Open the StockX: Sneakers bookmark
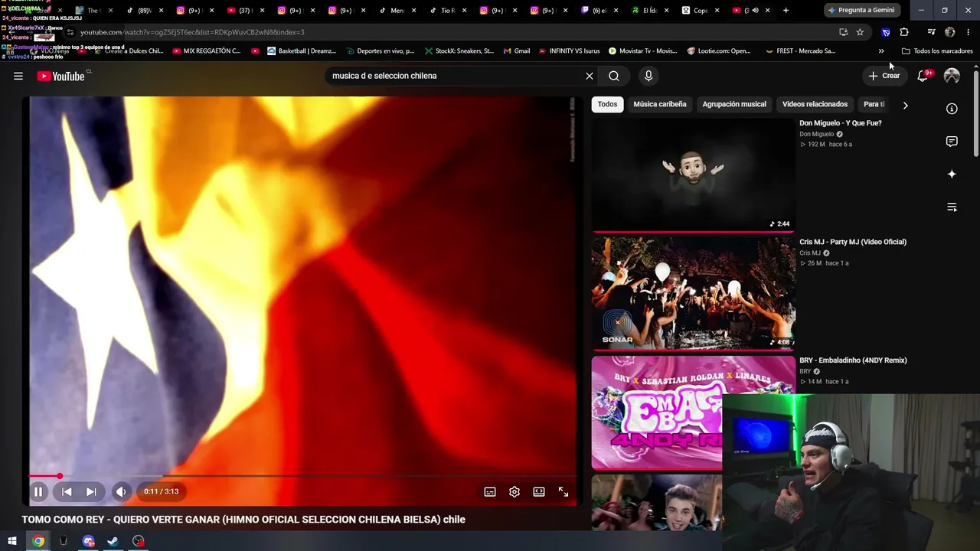Image resolution: width=980 pixels, height=551 pixels. pos(459,51)
